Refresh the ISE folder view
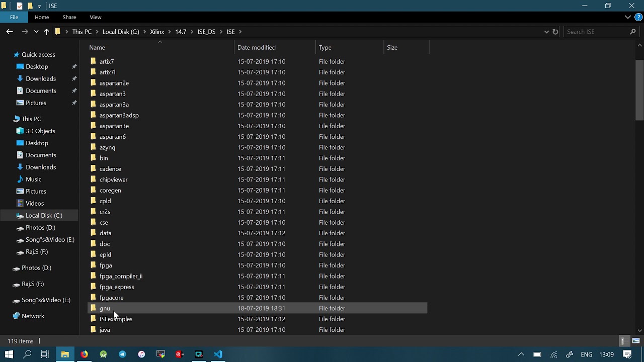 click(x=555, y=32)
